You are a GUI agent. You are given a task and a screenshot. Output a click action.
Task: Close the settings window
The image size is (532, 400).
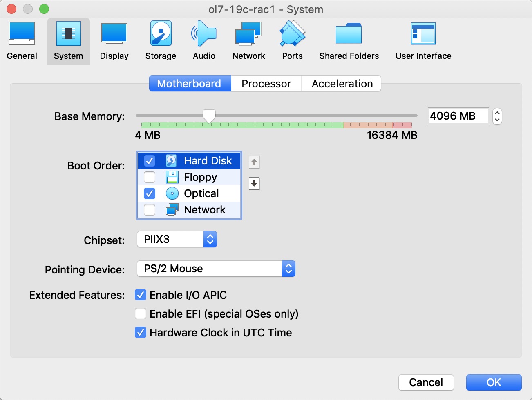pos(11,9)
